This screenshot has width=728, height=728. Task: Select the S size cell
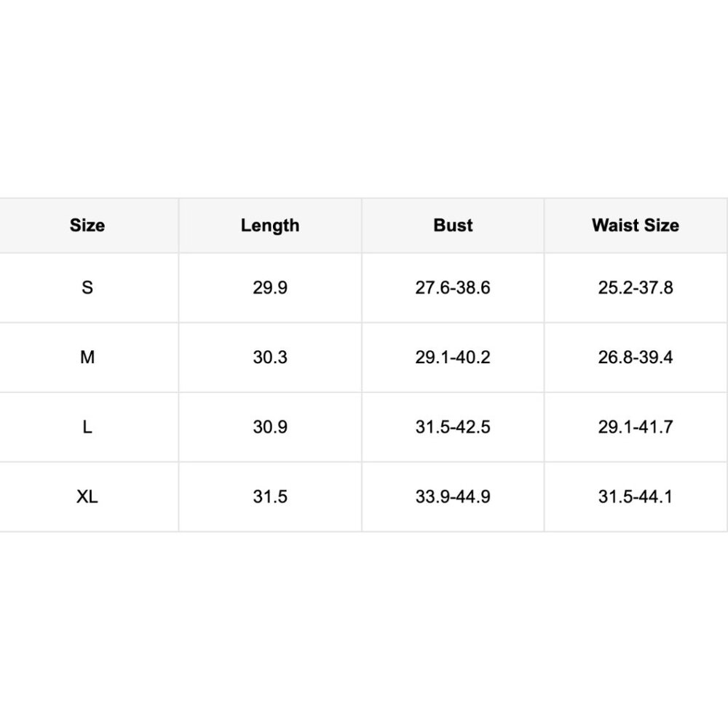tap(87, 288)
